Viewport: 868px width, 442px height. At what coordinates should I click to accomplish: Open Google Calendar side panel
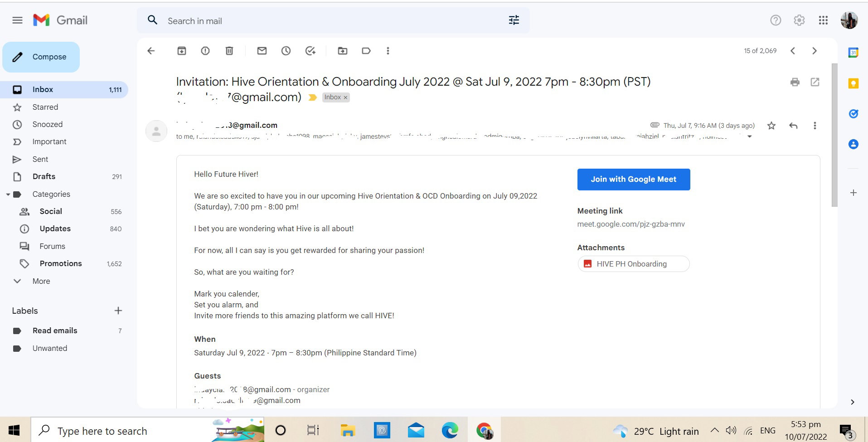point(853,53)
